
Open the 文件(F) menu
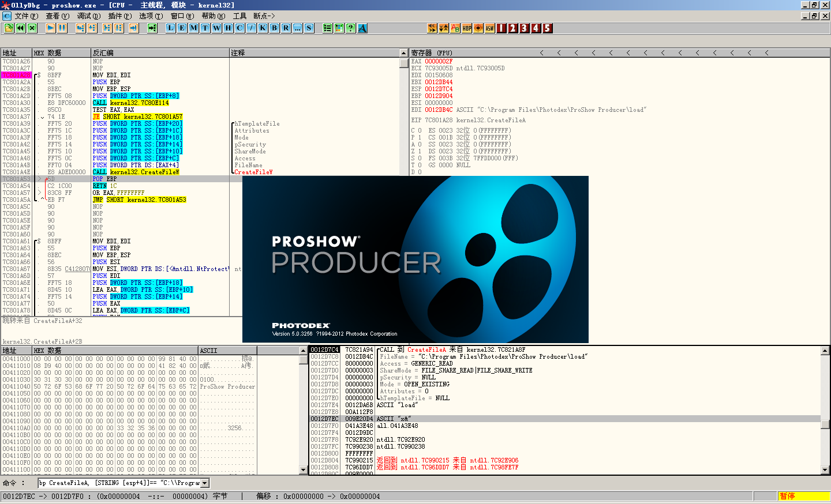click(27, 16)
